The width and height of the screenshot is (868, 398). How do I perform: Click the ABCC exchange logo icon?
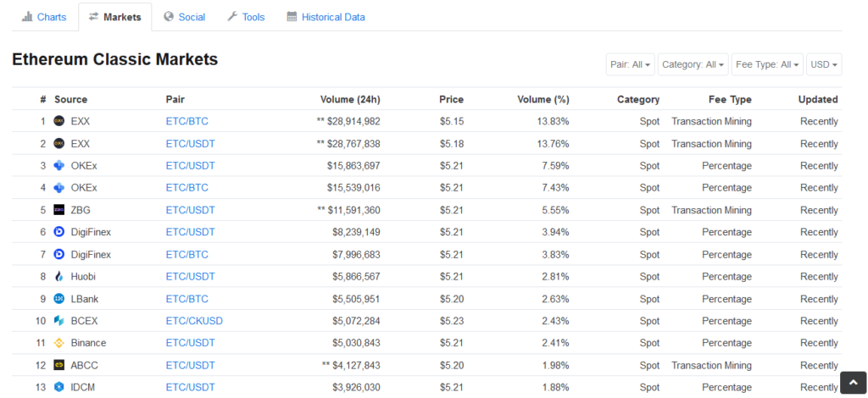[59, 365]
